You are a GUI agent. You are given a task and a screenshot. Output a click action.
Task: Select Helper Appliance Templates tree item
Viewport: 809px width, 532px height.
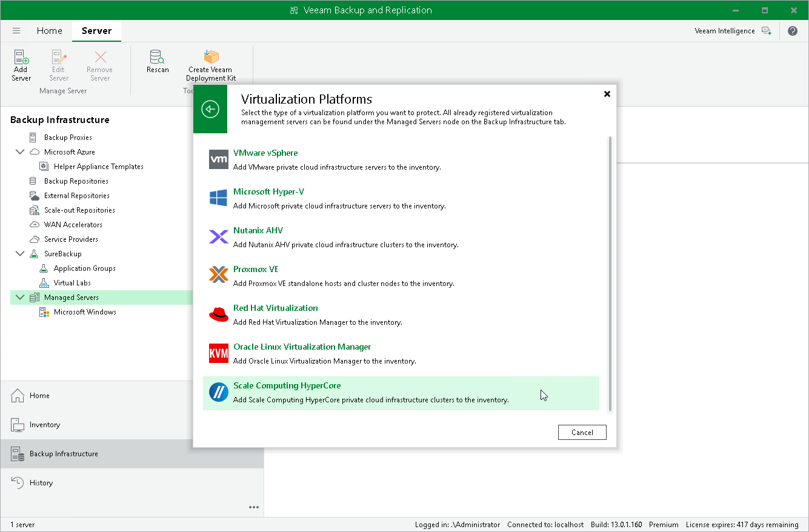(99, 167)
